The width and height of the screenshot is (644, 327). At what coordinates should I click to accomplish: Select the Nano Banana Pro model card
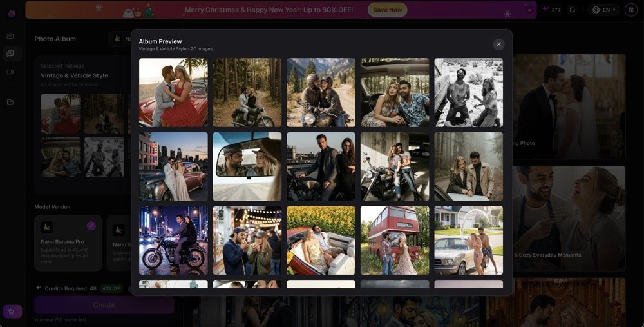click(x=68, y=243)
